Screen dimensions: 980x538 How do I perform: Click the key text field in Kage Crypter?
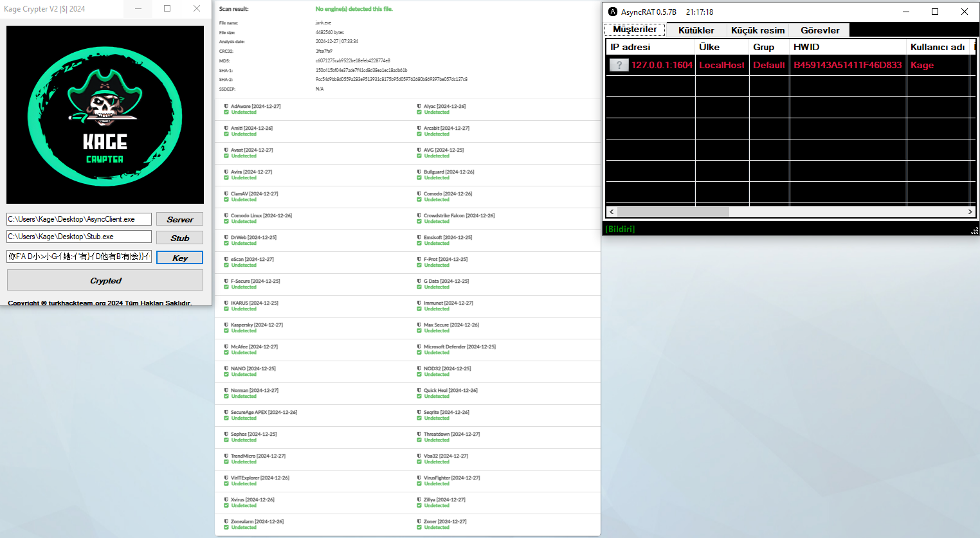coord(79,256)
